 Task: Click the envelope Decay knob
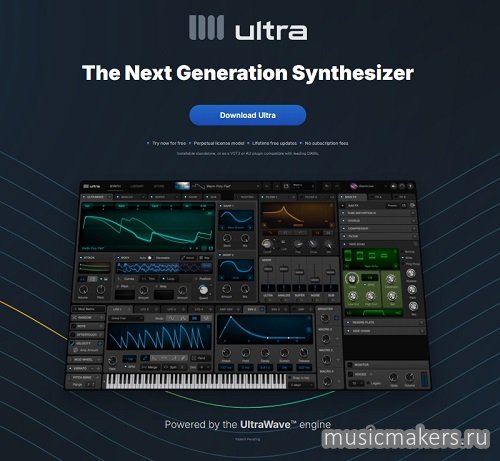(x=265, y=352)
